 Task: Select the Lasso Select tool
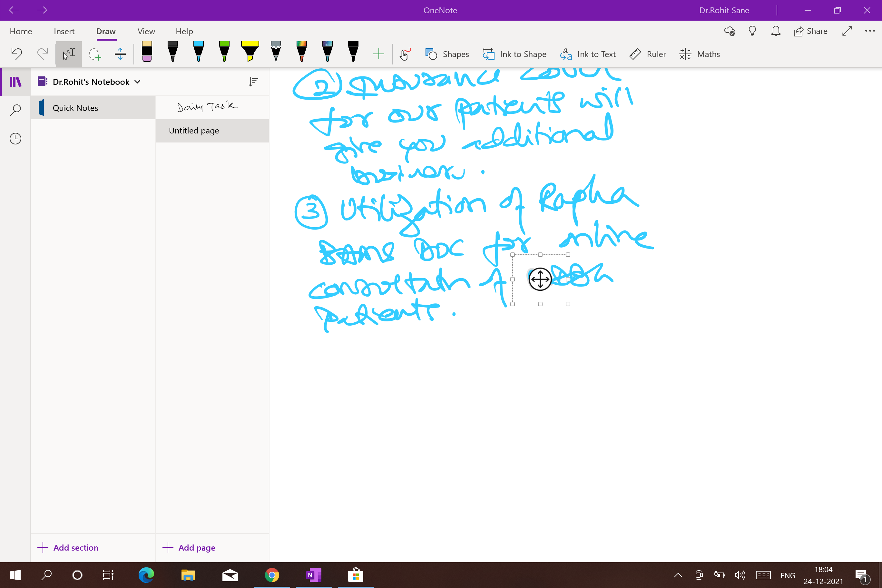click(x=94, y=54)
